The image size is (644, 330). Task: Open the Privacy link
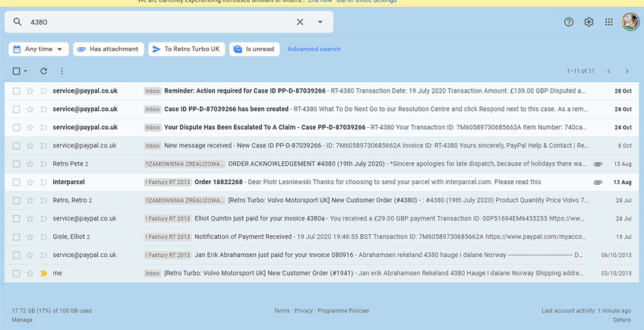[304, 311]
